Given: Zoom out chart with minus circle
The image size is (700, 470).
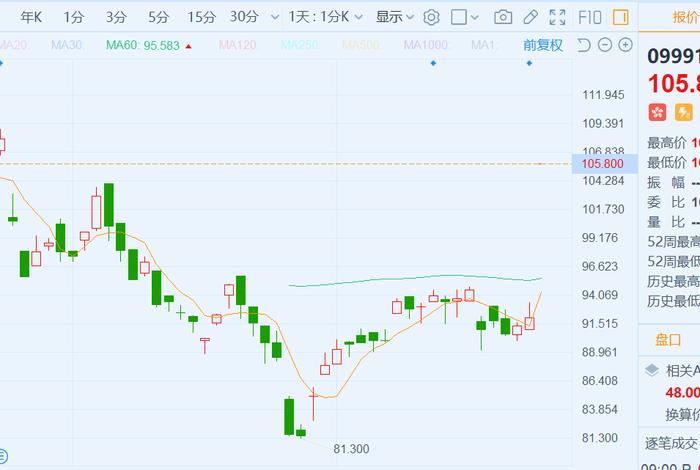Looking at the screenshot, I should pos(605,45).
